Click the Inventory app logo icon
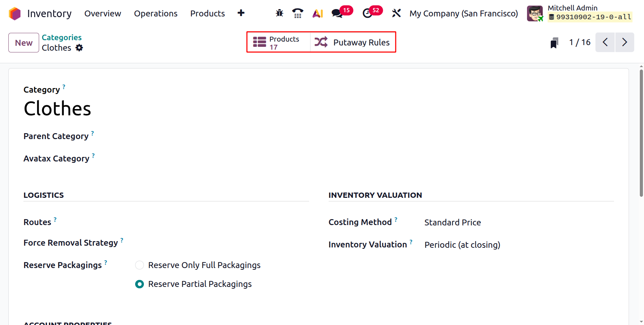Screen dimensions: 644x325 tap(15, 14)
